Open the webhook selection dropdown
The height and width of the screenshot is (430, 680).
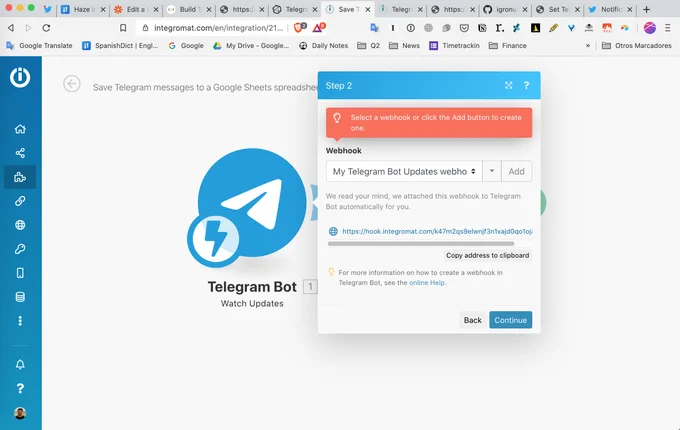[404, 172]
